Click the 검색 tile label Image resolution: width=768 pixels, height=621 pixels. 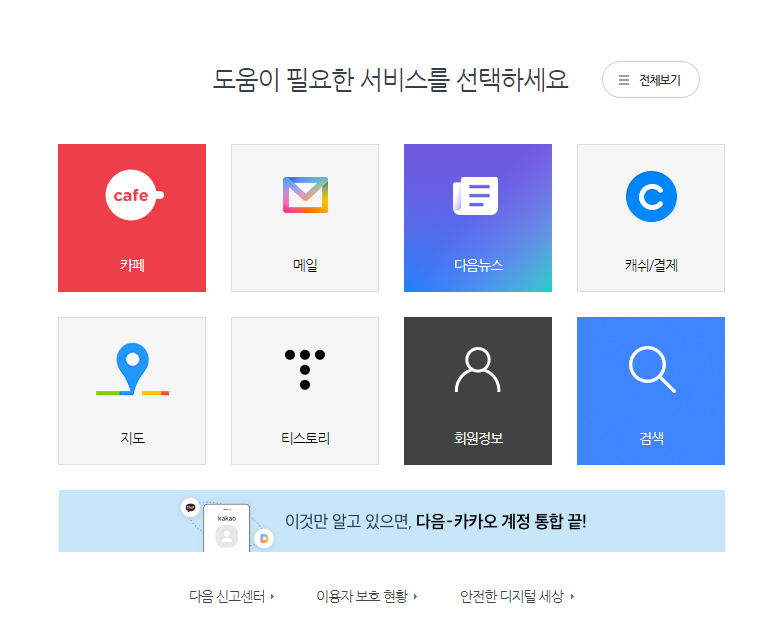(x=651, y=438)
